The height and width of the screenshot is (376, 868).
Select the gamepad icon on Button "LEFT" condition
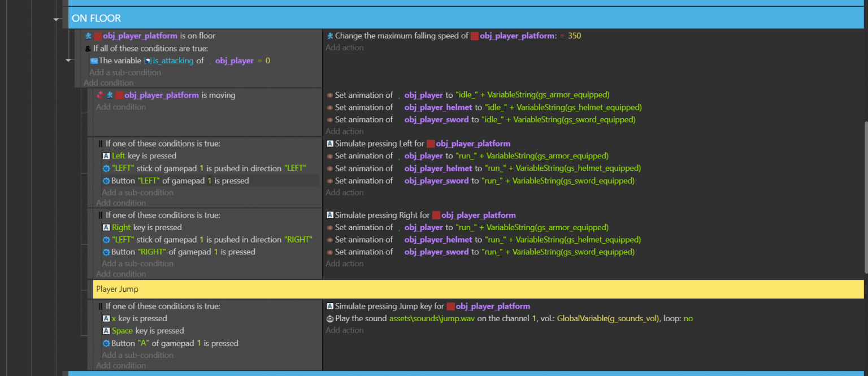click(106, 180)
